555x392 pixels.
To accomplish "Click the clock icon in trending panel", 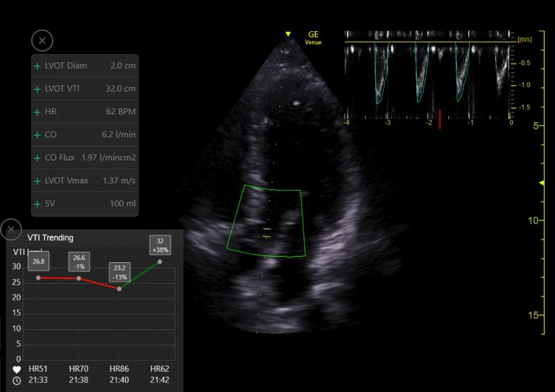I will [17, 381].
